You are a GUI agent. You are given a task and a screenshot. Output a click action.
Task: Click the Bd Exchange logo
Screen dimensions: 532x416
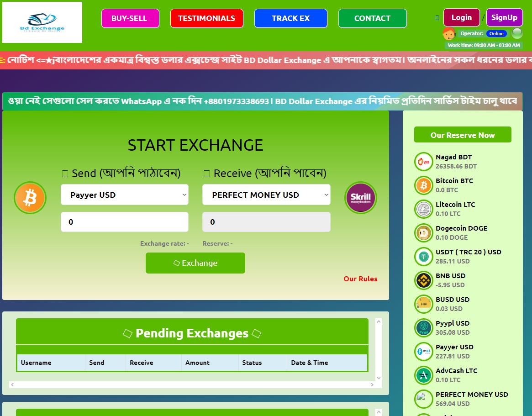point(42,22)
